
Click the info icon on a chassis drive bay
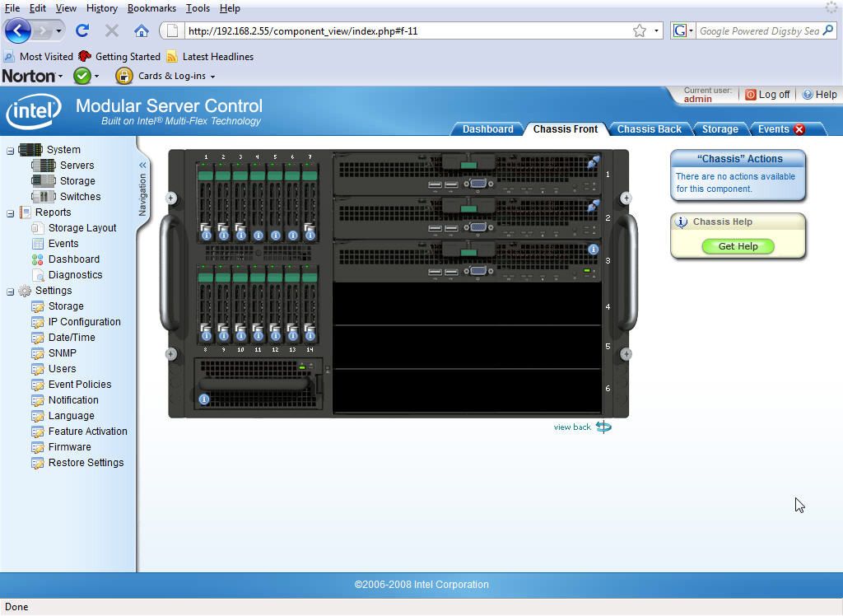206,235
